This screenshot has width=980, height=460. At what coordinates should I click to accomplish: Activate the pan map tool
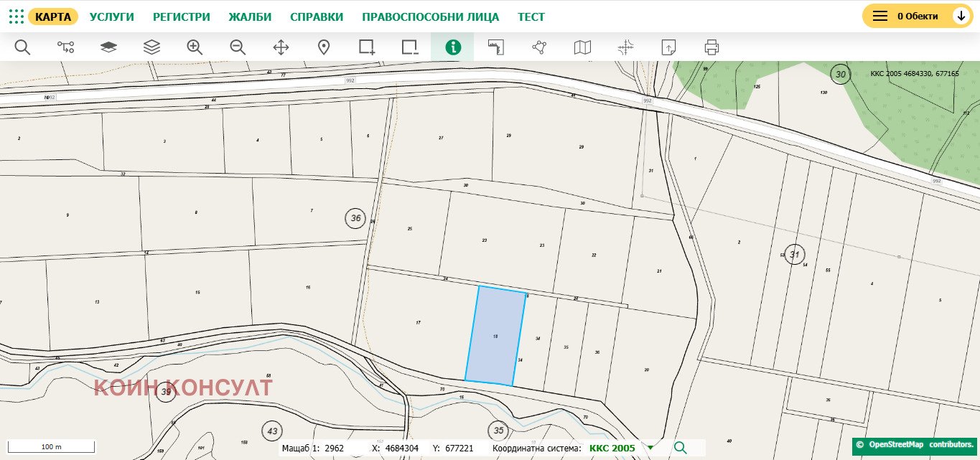pyautogui.click(x=280, y=47)
